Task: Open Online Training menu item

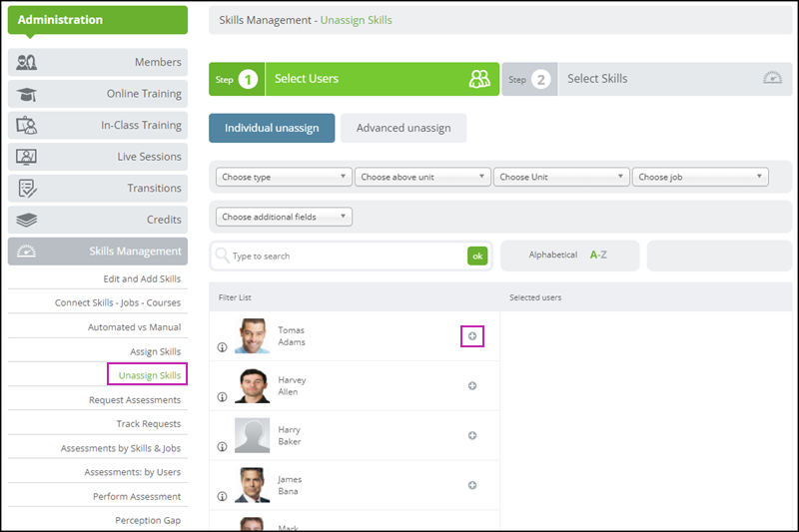Action: [98, 94]
